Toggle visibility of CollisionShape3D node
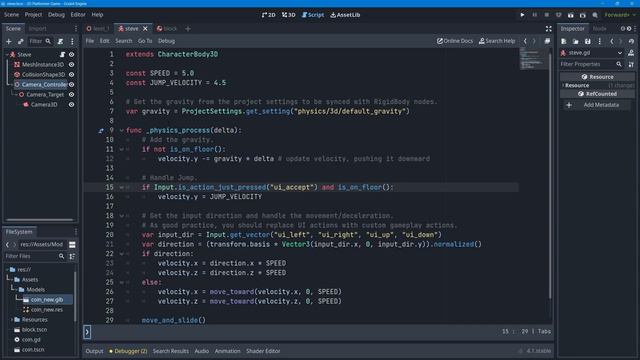640x360 pixels. pyautogui.click(x=71, y=75)
